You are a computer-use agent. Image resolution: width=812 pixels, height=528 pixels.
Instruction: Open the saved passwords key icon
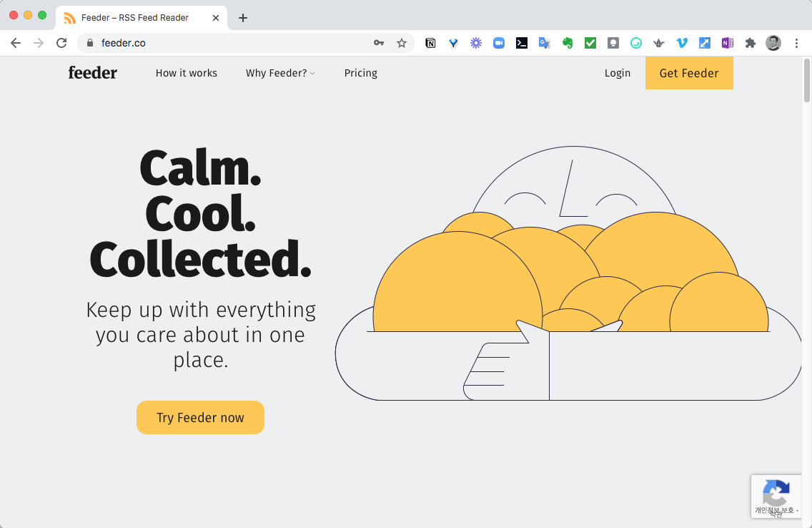(379, 43)
